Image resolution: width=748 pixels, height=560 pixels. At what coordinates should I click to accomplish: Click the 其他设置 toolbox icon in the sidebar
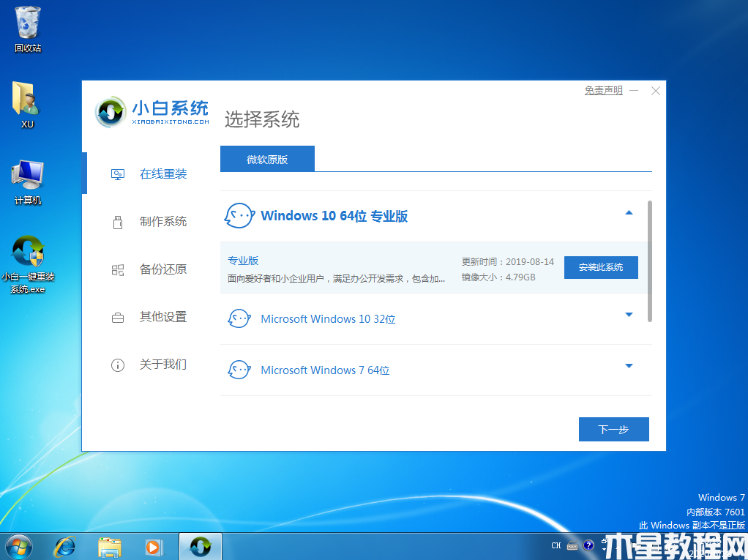click(118, 318)
